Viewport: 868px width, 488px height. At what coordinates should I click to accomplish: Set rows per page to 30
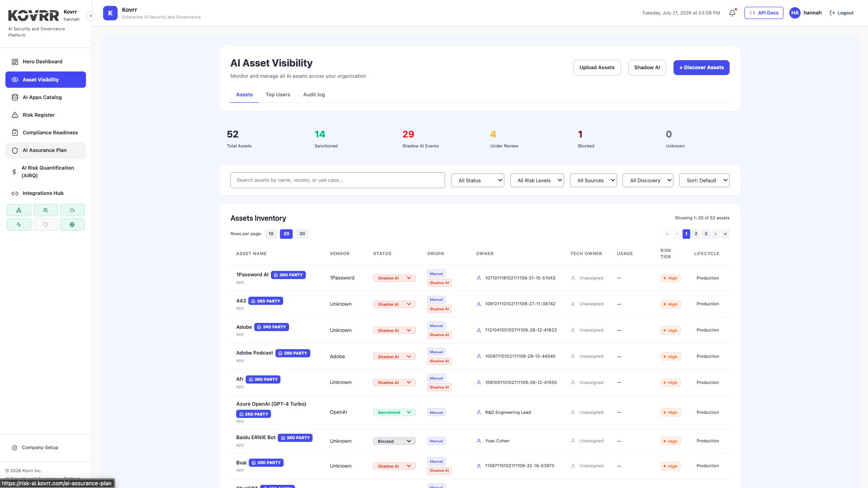click(x=302, y=234)
